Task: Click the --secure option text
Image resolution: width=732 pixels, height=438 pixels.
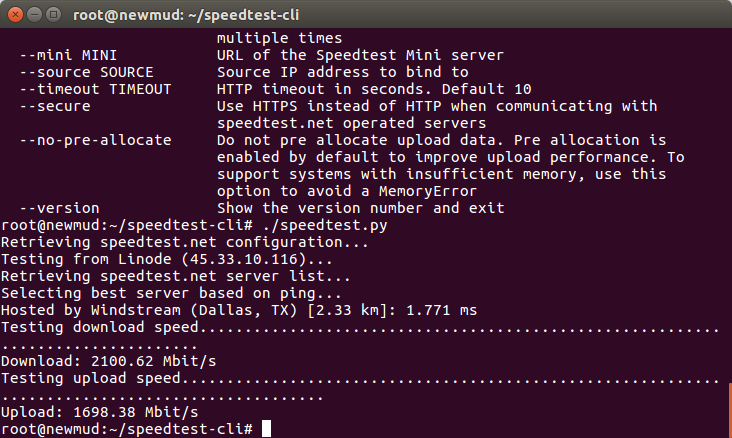Action: pos(55,106)
